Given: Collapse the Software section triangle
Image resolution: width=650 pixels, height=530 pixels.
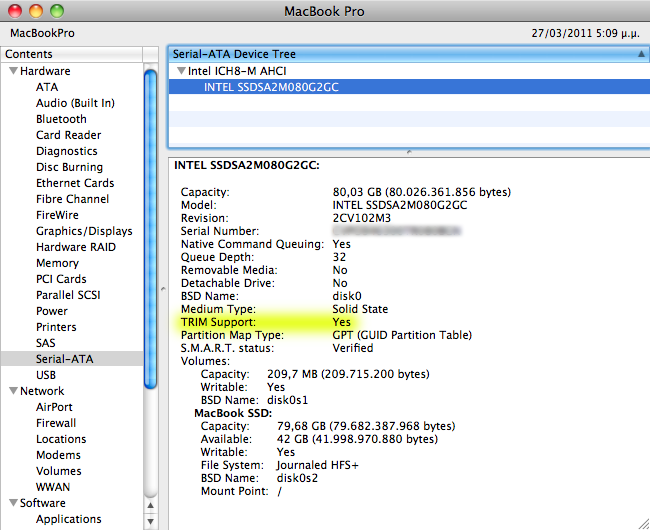Looking at the screenshot, I should click(x=13, y=503).
